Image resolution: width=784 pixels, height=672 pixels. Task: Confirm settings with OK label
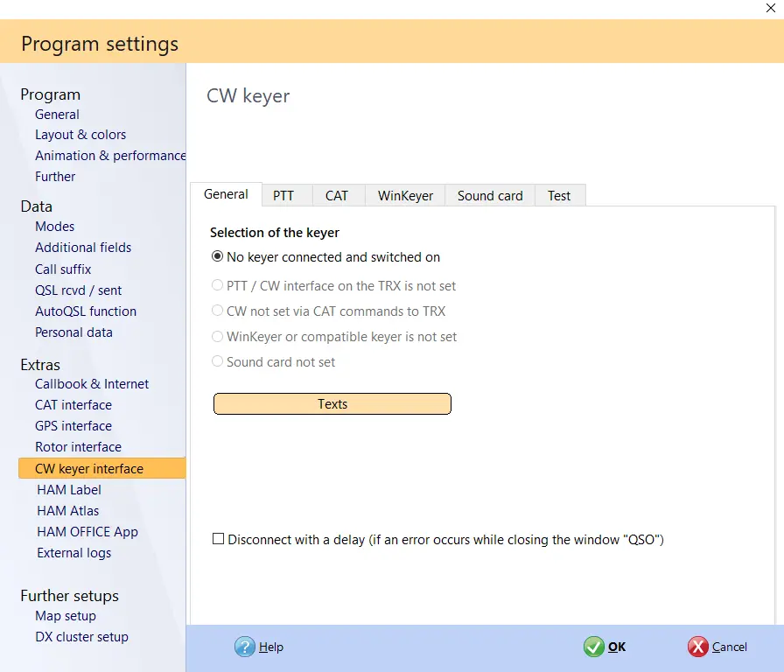coord(617,647)
